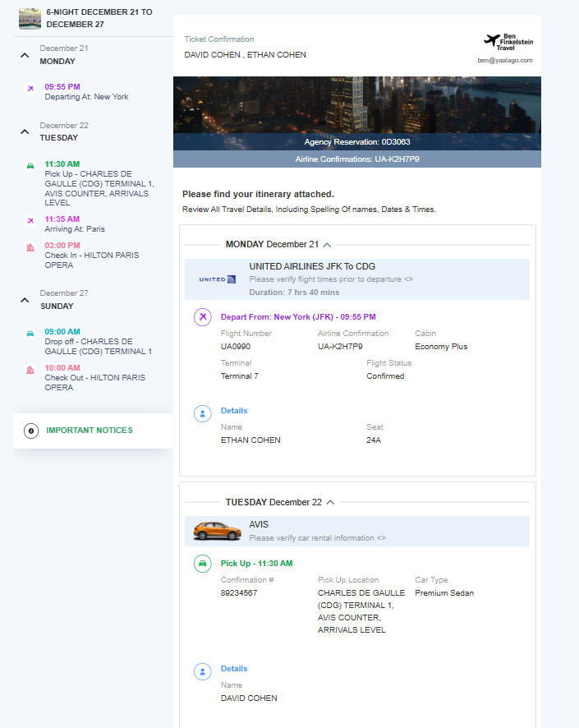
Task: Click the trip thumbnail image beside 6-Night title
Action: point(30,19)
